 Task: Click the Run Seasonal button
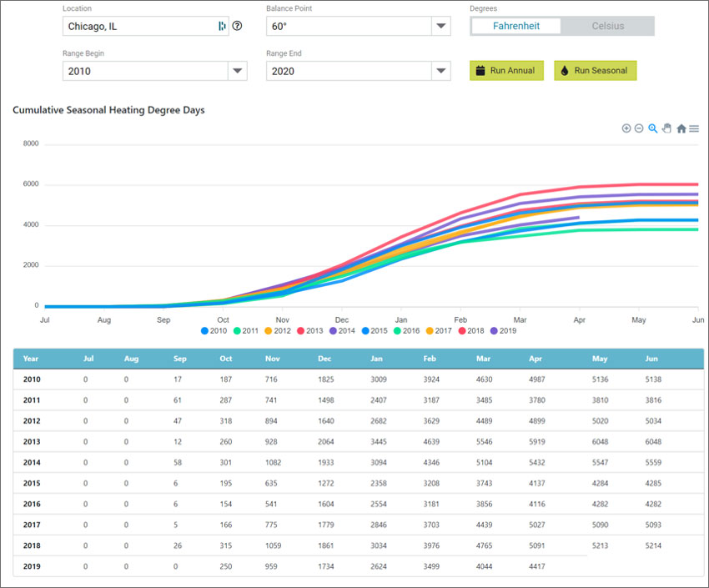click(x=595, y=71)
